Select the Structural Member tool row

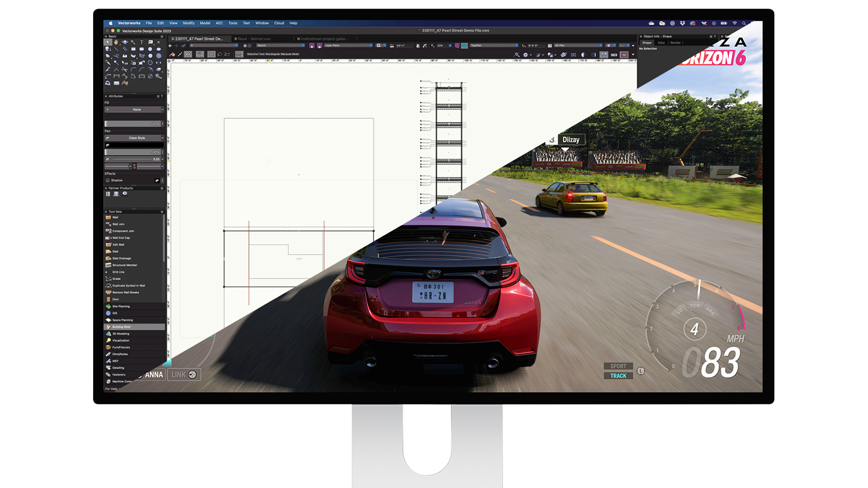point(133,265)
